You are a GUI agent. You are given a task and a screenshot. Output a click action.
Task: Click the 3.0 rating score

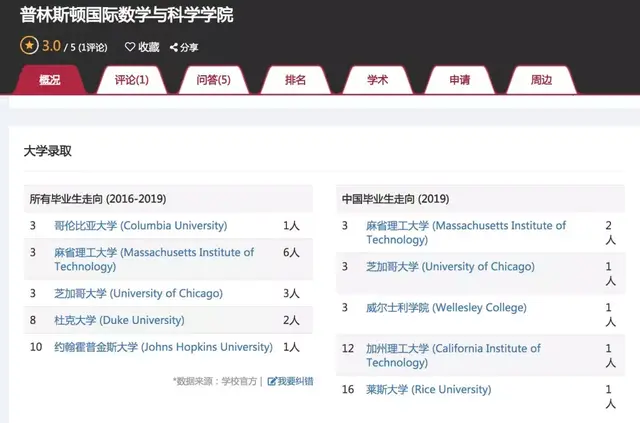[51, 46]
